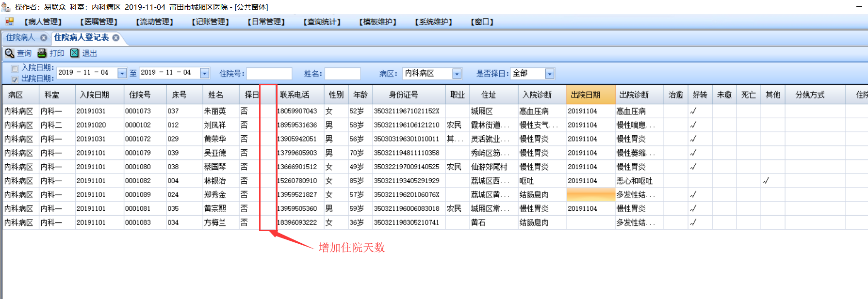This screenshot has width=868, height=299.
Task: Open the 模板维护 menu
Action: click(378, 22)
